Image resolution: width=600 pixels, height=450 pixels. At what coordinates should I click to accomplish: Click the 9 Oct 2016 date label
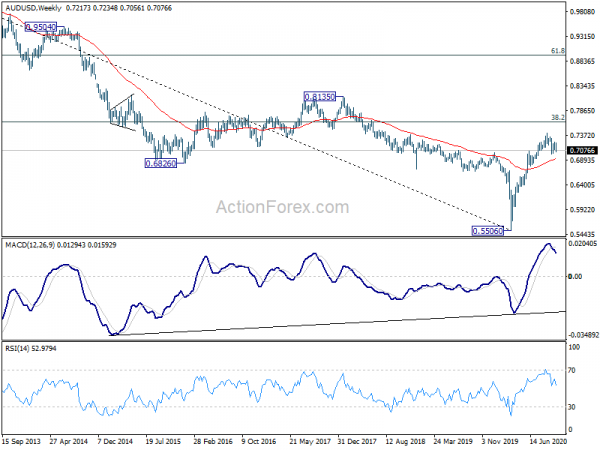pos(259,442)
